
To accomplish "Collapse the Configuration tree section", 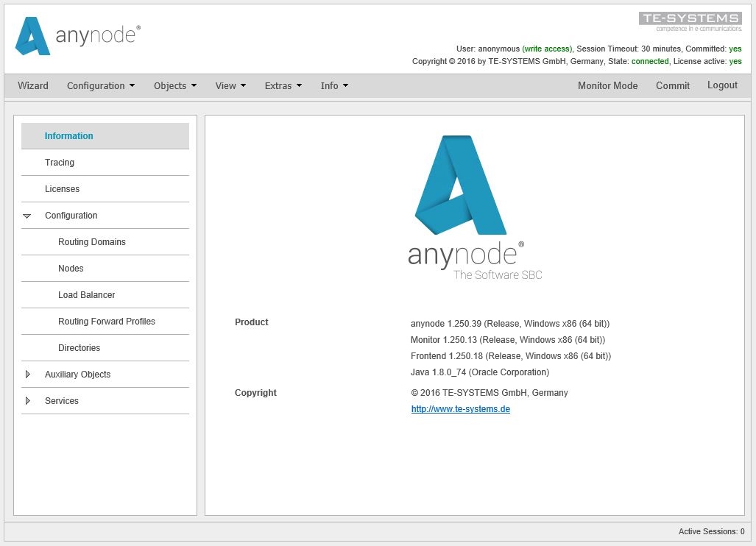I will tap(27, 216).
